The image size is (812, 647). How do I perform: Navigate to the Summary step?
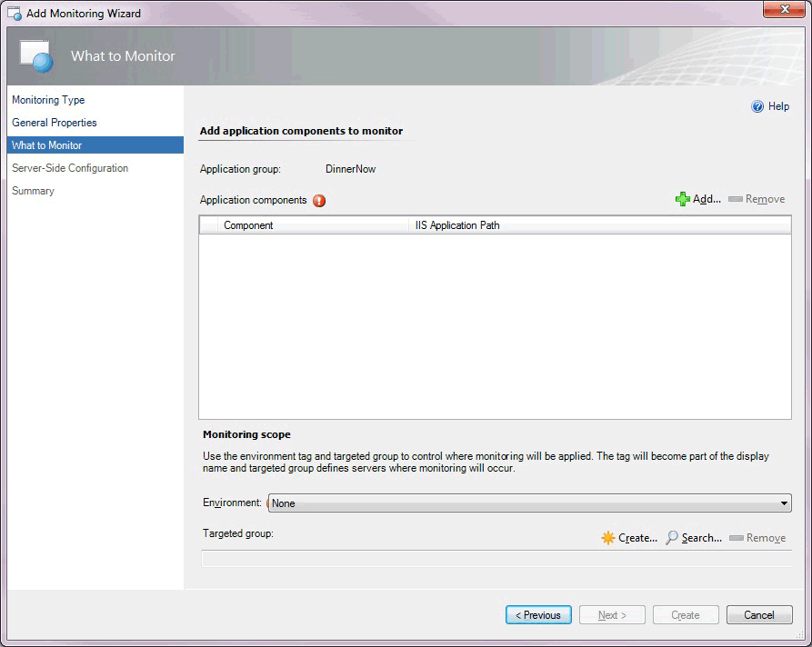[x=33, y=191]
